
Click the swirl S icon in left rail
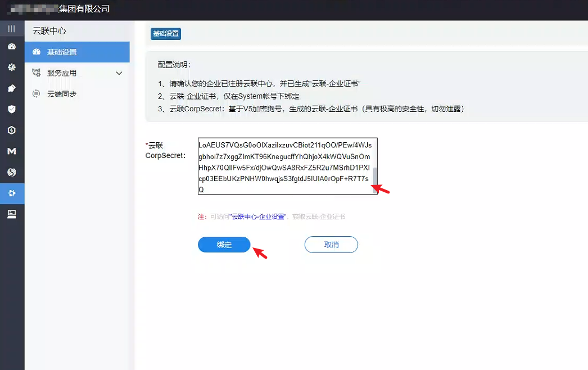(x=12, y=172)
